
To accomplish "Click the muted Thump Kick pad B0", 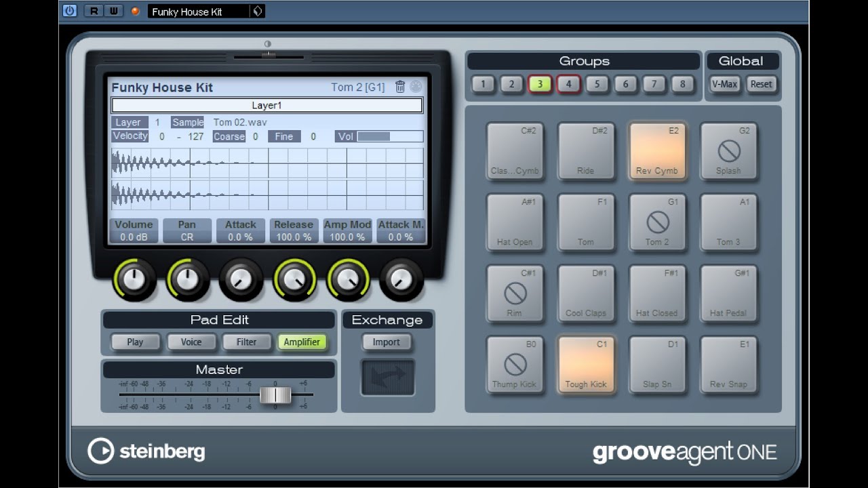I will click(x=515, y=364).
